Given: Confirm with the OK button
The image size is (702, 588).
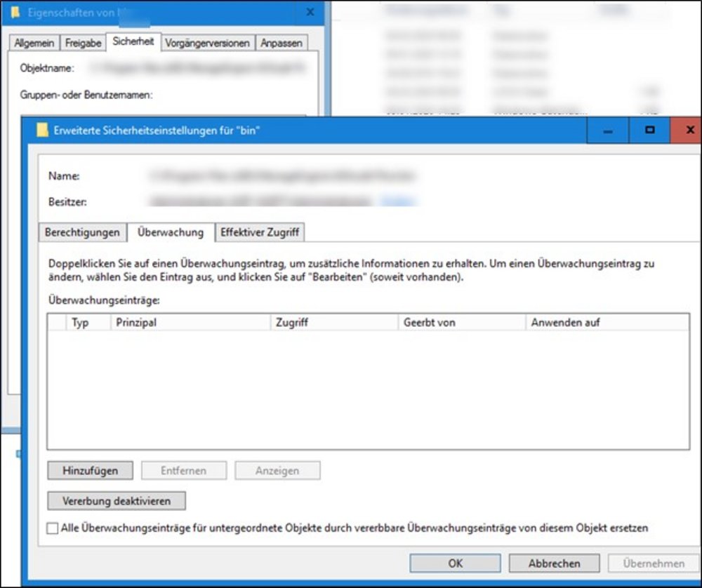Looking at the screenshot, I should [455, 563].
